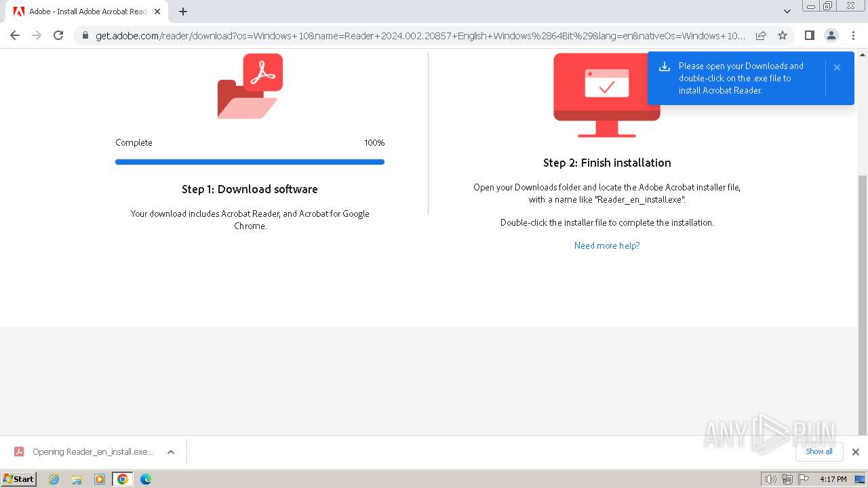Click the Step 2: Finish installation heading
Screen dimensions: 868x488
(x=607, y=163)
